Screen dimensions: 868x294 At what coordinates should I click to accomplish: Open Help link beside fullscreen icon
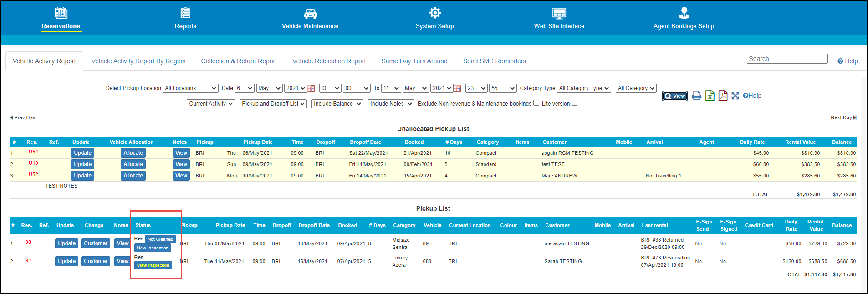point(752,96)
